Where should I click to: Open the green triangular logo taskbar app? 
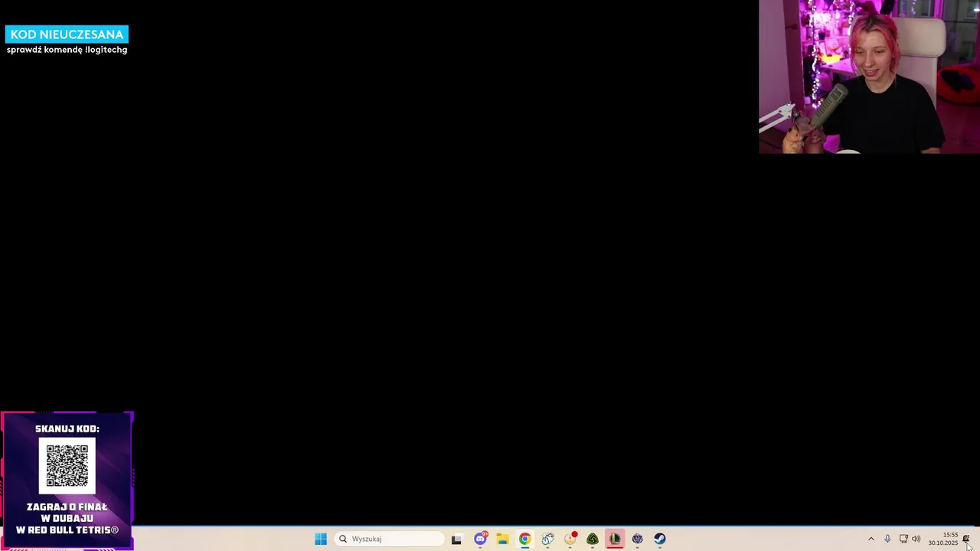pos(593,539)
